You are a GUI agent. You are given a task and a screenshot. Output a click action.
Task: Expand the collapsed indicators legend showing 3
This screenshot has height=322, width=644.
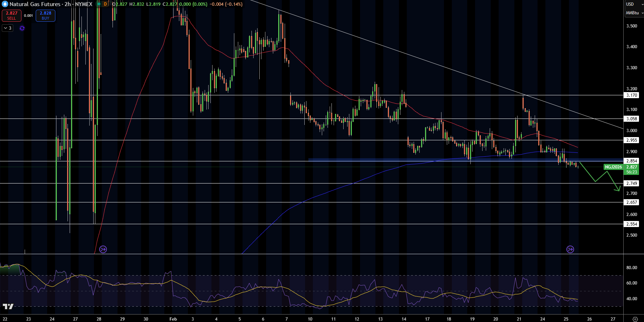point(8,28)
